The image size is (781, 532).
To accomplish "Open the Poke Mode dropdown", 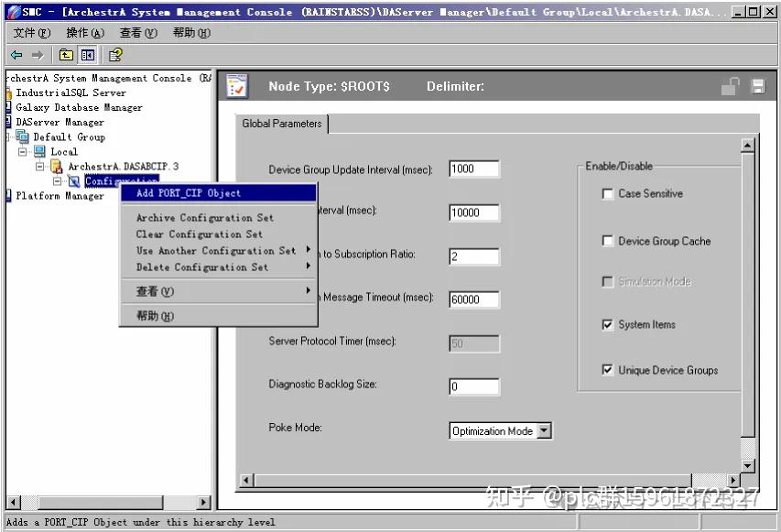I will point(545,431).
